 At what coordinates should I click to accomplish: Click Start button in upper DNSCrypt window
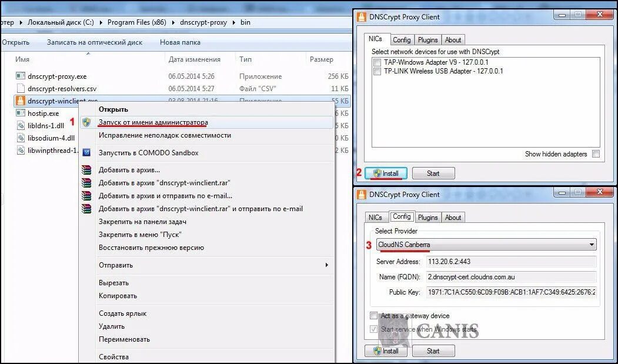coord(433,173)
